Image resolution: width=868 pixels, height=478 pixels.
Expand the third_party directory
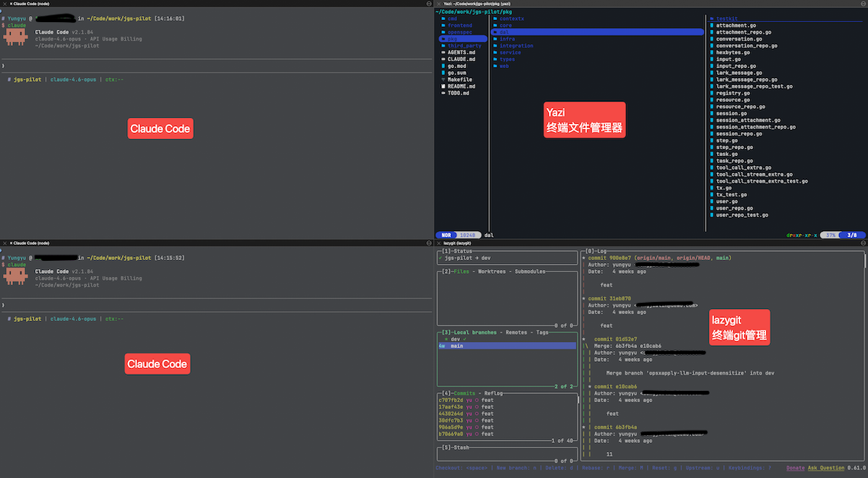pyautogui.click(x=465, y=46)
